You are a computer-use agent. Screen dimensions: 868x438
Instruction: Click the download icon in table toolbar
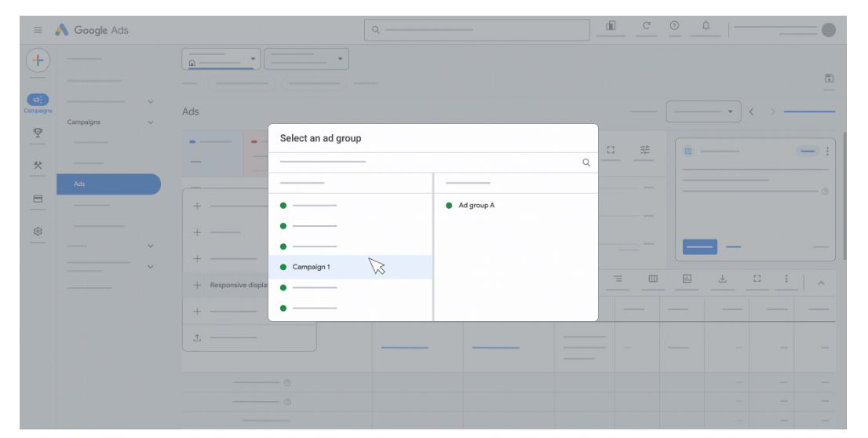722,279
